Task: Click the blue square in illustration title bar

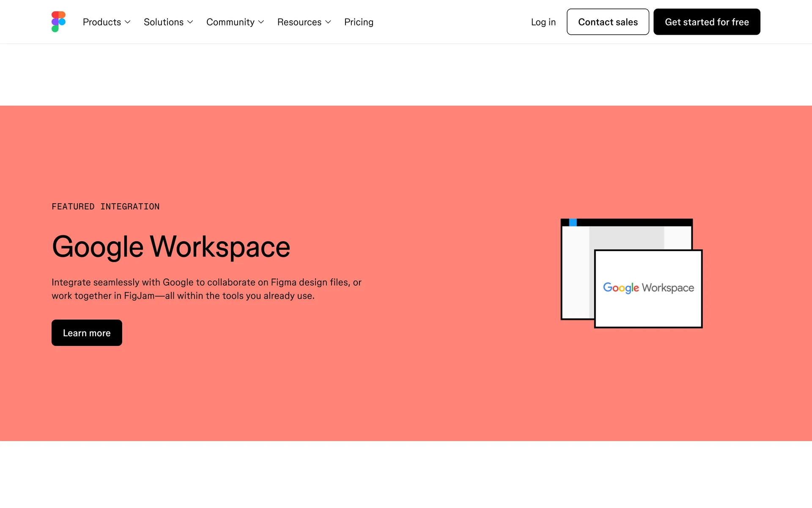Action: 573,222
